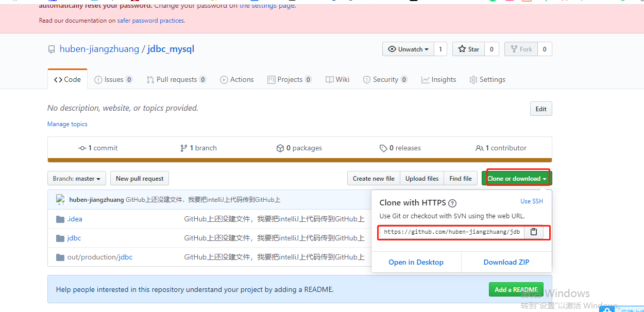Click the huben-jiangzhuang commit author name

point(96,200)
